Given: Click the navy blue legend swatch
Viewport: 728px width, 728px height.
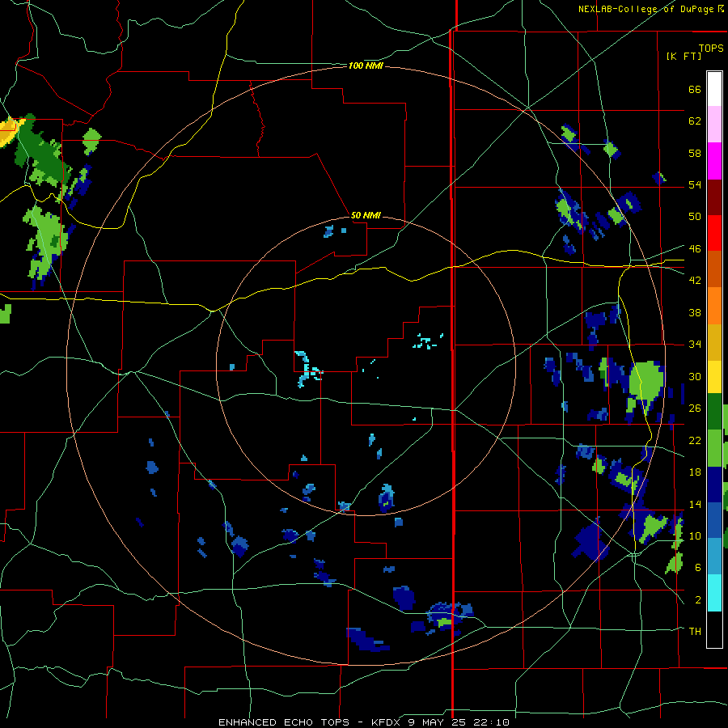Looking at the screenshot, I should tap(714, 485).
